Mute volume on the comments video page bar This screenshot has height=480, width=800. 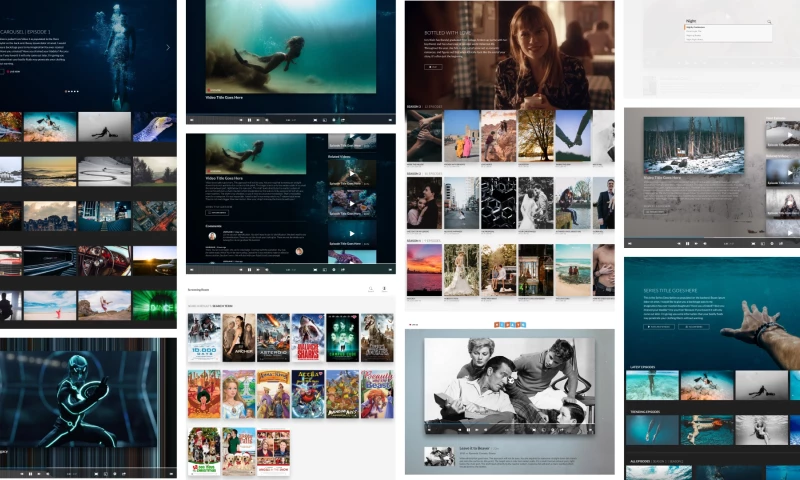pos(266,269)
